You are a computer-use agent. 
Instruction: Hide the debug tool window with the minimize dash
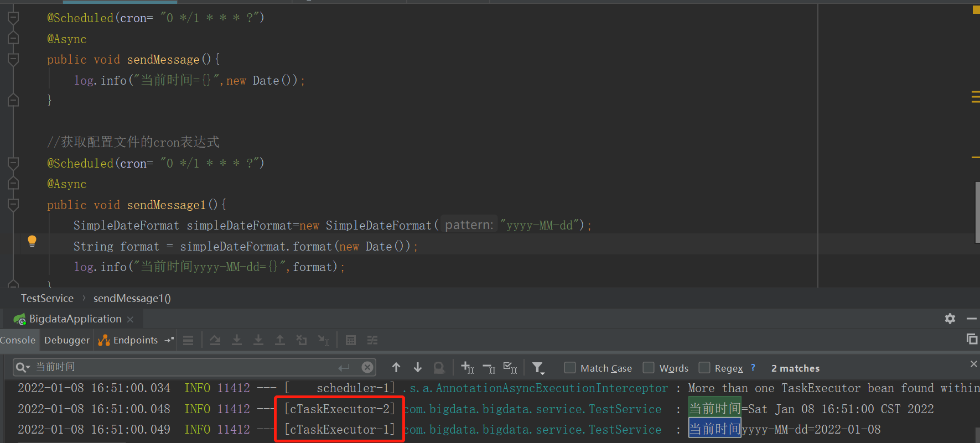click(x=971, y=319)
